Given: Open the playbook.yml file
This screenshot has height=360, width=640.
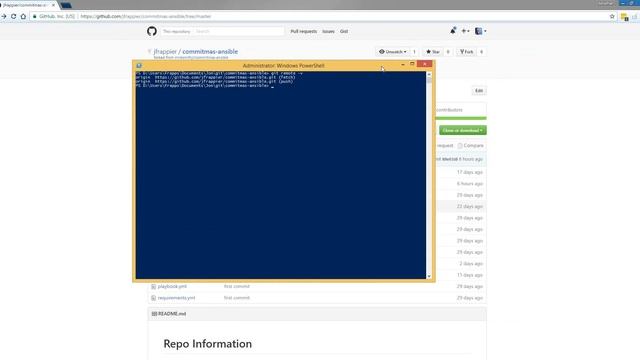Looking at the screenshot, I should pos(172,287).
